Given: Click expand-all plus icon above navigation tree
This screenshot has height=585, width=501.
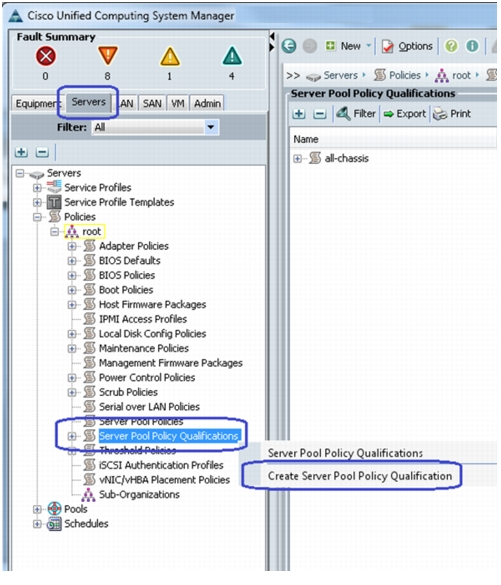Looking at the screenshot, I should click(x=21, y=152).
